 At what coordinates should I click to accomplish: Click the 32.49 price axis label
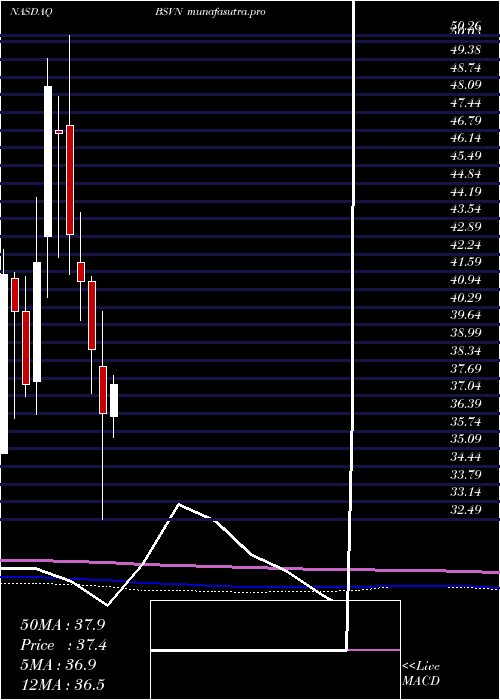(x=465, y=510)
